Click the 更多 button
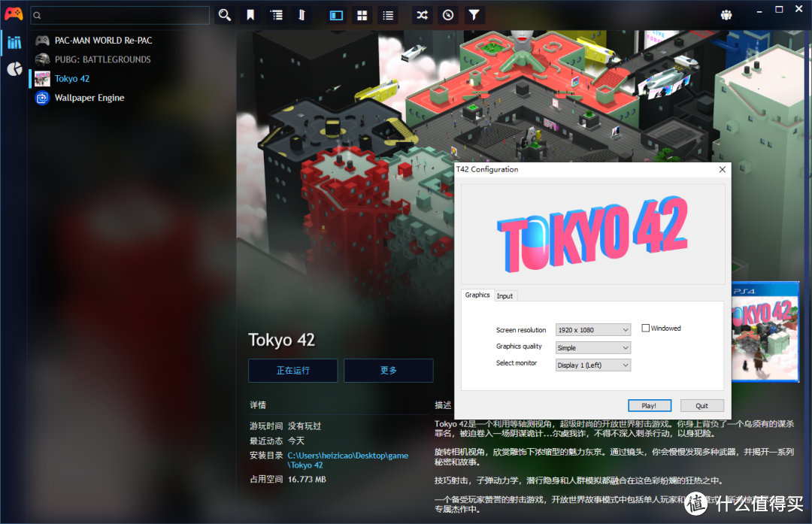812x524 pixels. [x=389, y=371]
